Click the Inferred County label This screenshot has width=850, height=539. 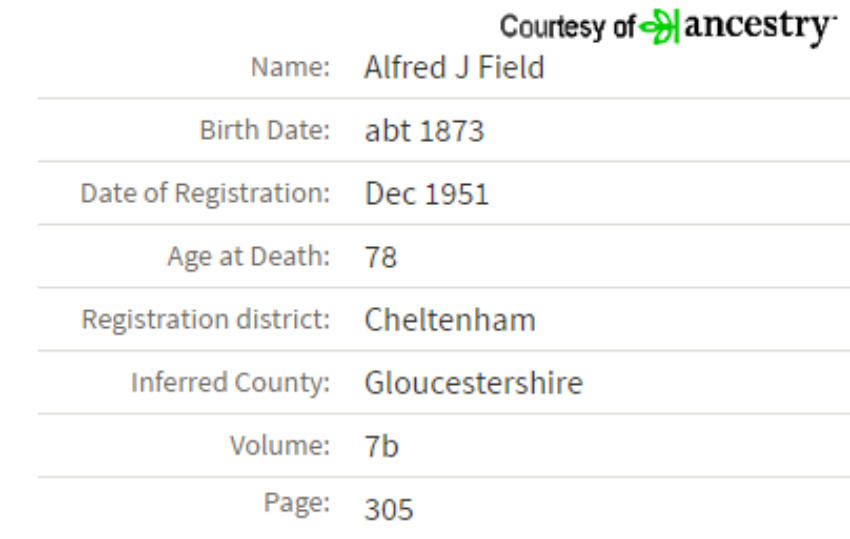pyautogui.click(x=230, y=383)
